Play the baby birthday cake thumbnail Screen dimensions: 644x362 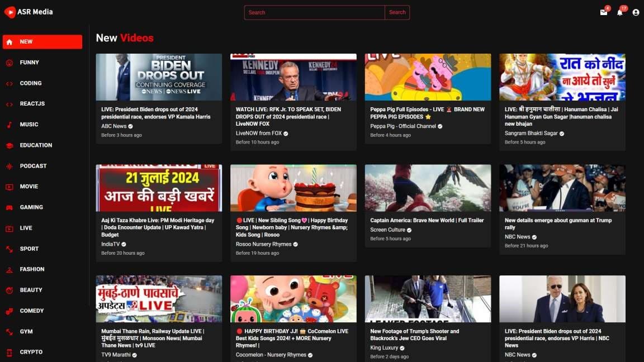(x=293, y=188)
